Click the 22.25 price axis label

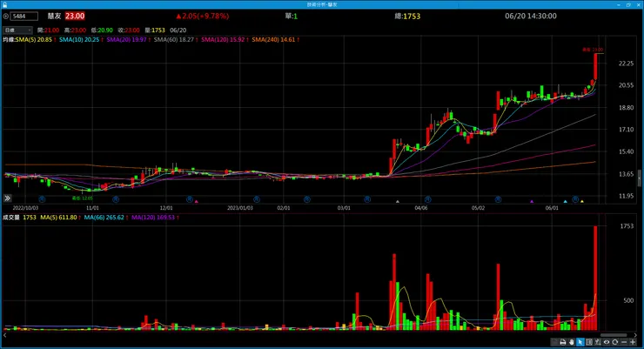click(x=626, y=64)
